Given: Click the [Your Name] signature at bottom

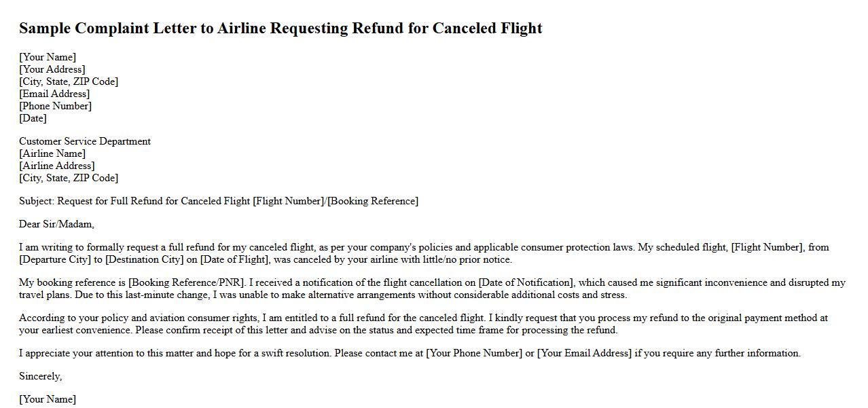Looking at the screenshot, I should click(48, 399).
